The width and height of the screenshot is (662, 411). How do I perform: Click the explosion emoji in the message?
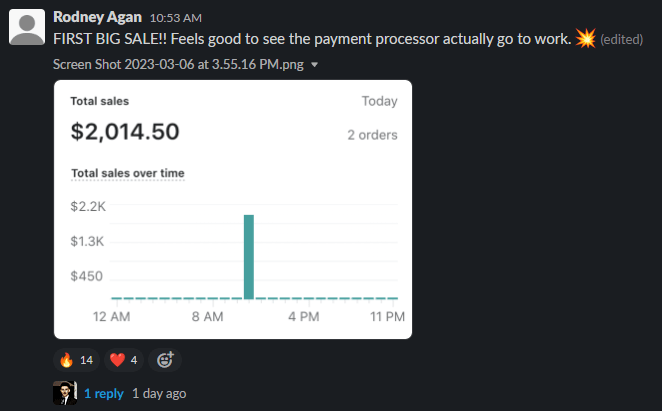(x=586, y=38)
